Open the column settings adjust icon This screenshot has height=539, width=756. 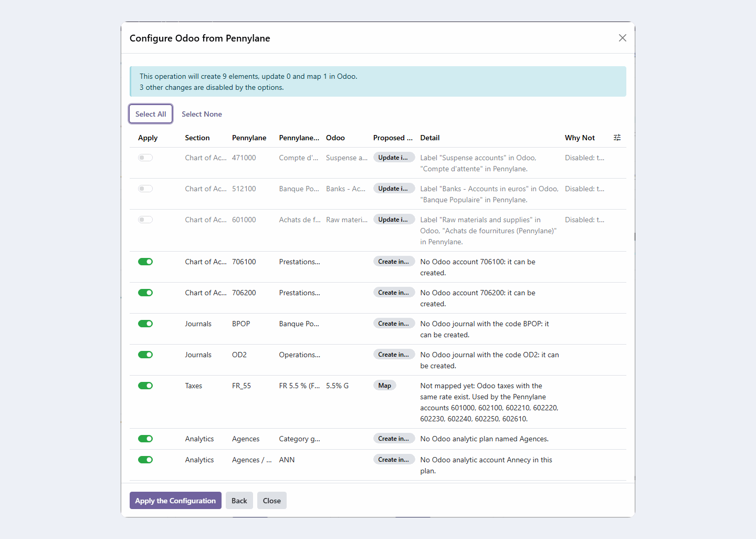pos(617,138)
